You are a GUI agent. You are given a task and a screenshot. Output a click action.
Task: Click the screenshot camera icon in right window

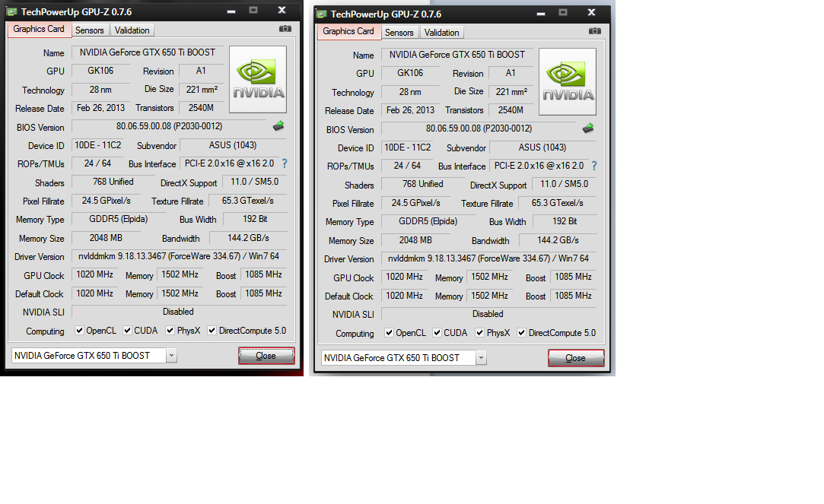click(x=594, y=31)
